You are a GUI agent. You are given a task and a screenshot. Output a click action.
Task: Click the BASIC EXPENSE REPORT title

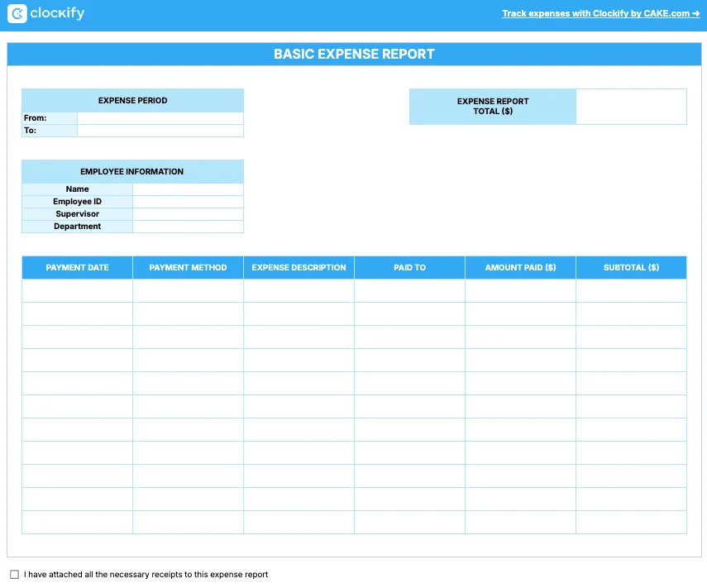[354, 54]
